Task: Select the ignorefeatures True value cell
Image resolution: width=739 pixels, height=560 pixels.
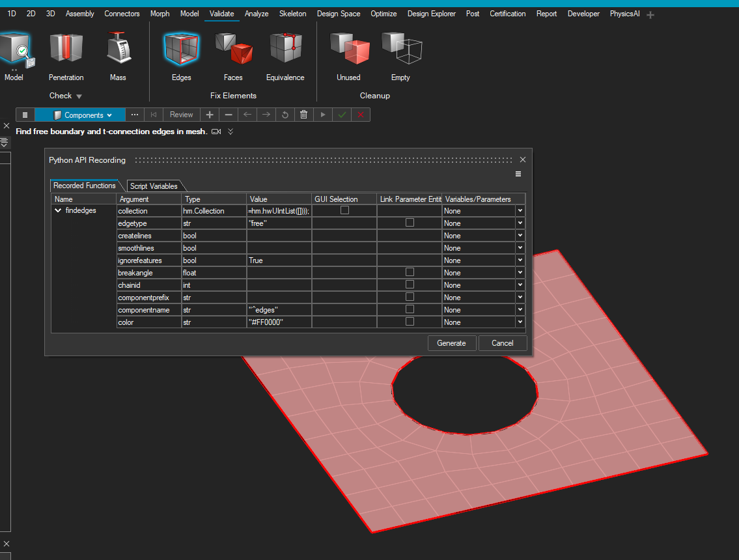Action: tap(279, 260)
